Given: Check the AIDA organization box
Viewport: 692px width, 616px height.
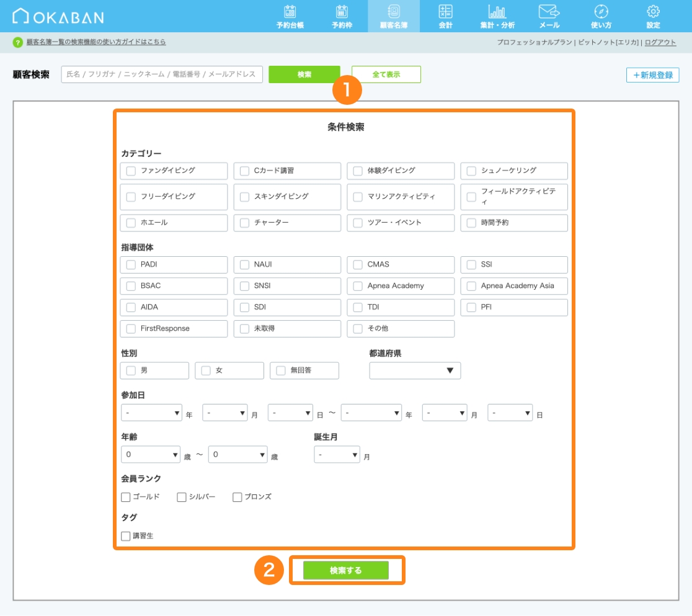Looking at the screenshot, I should pos(131,307).
